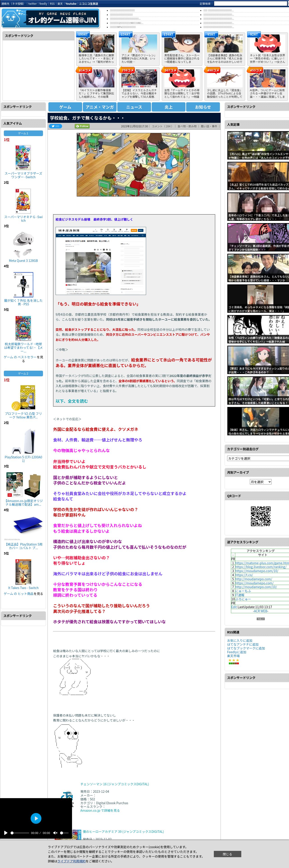The height and width of the screenshot is (868, 289).
Task: Click Amazon.co.jp で詳細を見る link
Action: (100, 810)
